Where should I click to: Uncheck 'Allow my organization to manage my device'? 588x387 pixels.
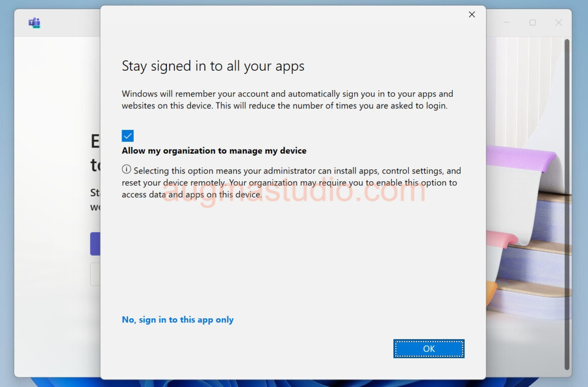(127, 136)
